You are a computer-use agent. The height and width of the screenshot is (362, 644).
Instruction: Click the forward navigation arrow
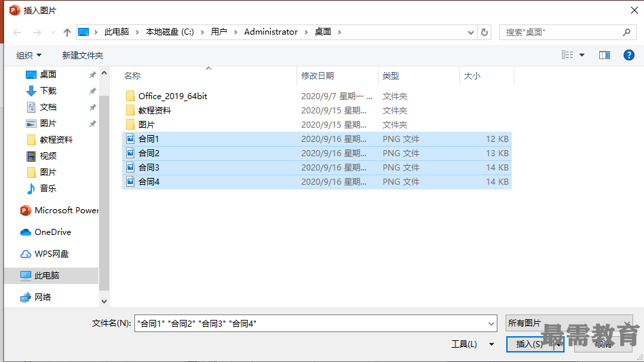tap(37, 33)
